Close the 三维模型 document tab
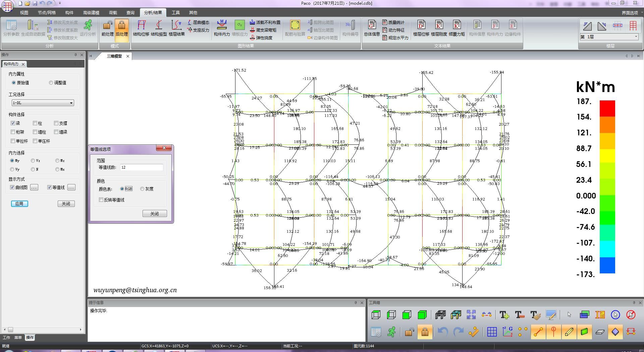This screenshot has width=644, height=352. (127, 56)
